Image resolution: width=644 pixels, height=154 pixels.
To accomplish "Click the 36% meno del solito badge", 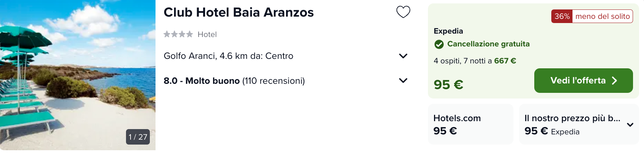I will tap(592, 16).
